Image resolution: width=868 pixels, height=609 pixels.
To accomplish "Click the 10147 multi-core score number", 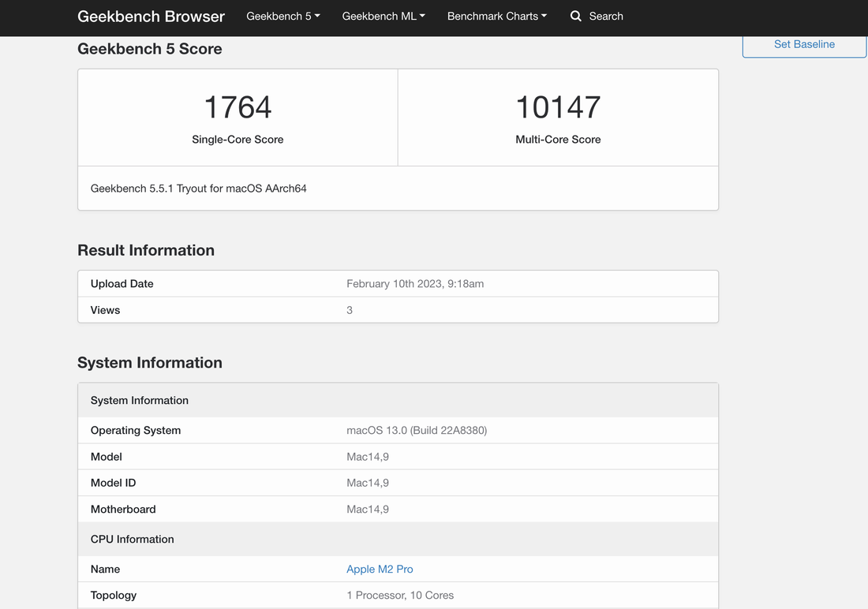I will [558, 107].
